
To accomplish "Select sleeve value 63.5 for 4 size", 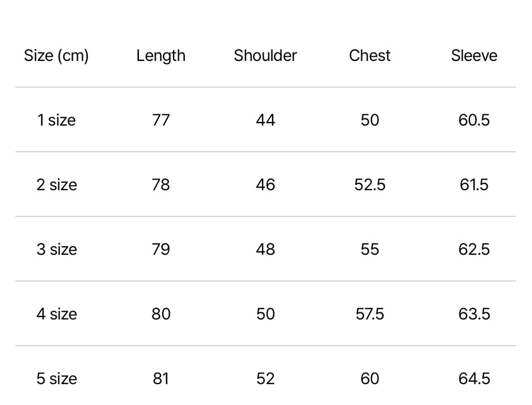I will (x=474, y=314).
